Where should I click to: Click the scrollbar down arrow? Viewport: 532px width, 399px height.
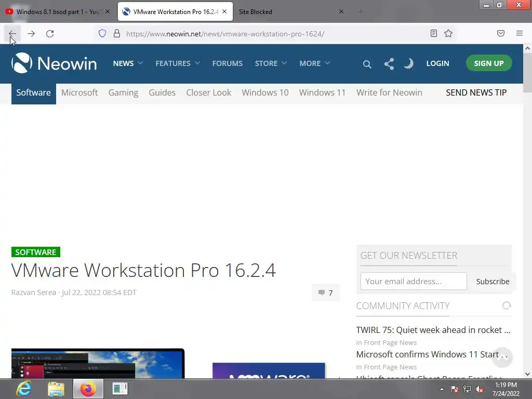[x=527, y=374]
